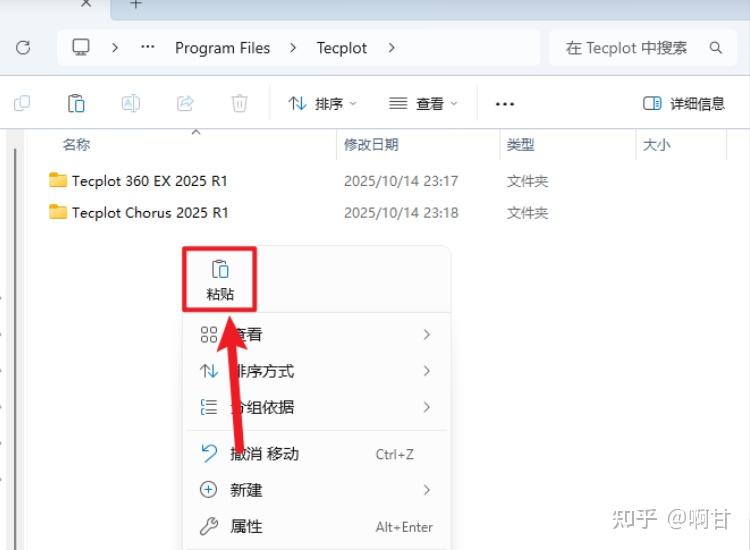
Task: Click the Copy icon in toolbar
Action: 22,103
